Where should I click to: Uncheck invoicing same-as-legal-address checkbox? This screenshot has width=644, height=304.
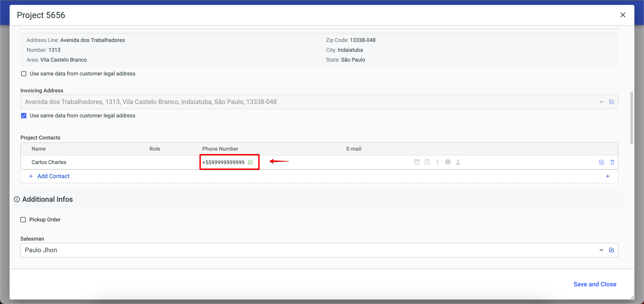tap(24, 116)
